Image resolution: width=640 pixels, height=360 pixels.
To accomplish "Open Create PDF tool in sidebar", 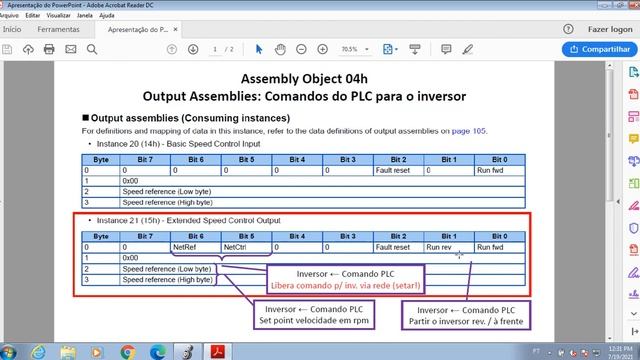I will click(633, 94).
